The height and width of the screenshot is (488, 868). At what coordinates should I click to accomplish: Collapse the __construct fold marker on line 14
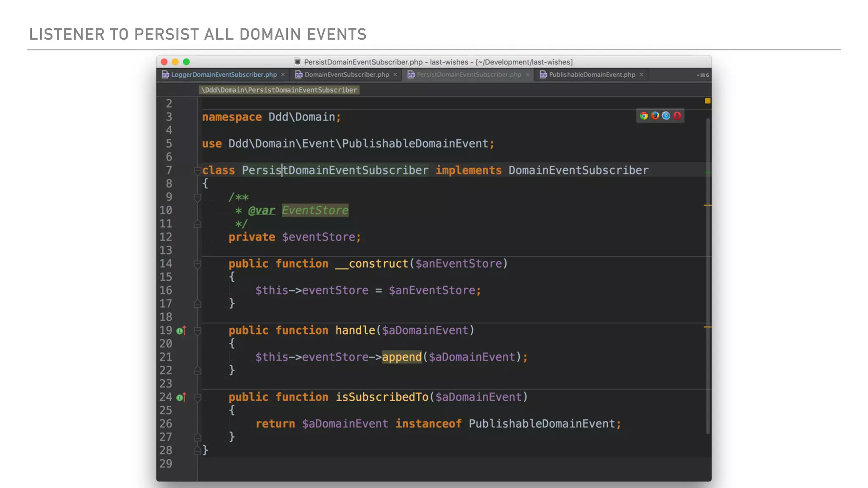[197, 264]
